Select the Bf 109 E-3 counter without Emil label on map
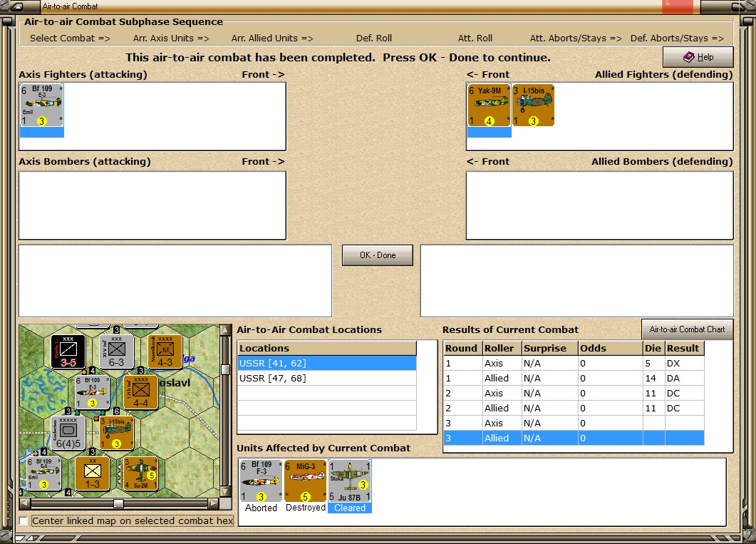 [x=92, y=393]
